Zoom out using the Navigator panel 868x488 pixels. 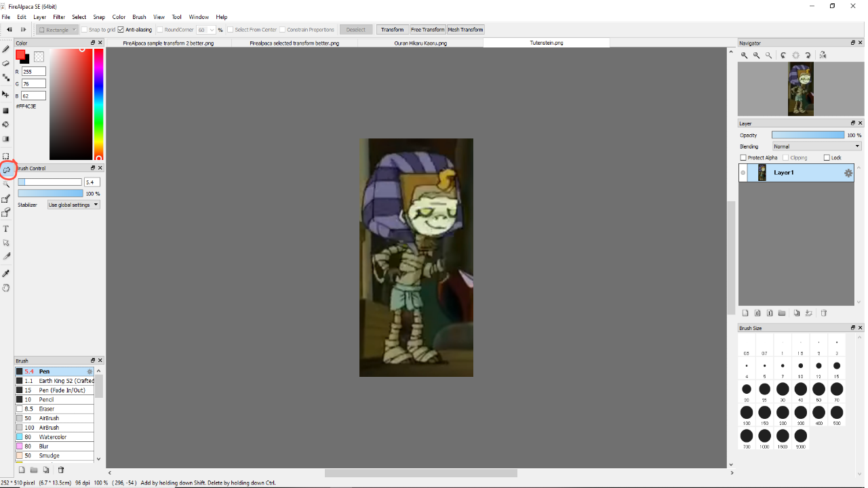[x=756, y=56]
